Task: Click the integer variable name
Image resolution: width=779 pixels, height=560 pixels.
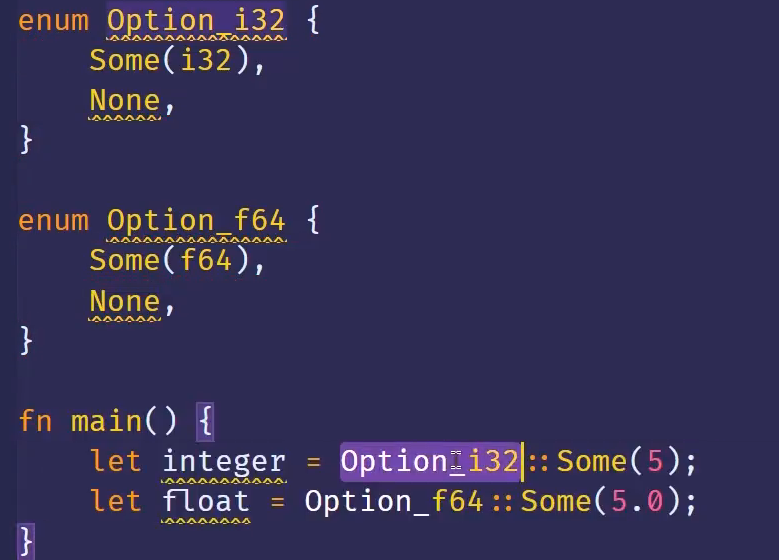Action: tap(224, 461)
